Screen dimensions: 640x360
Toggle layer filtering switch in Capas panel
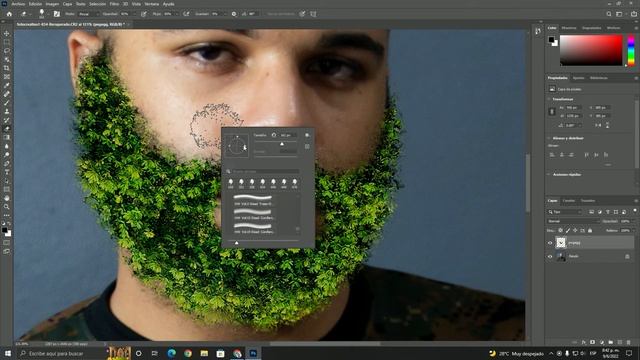[635, 211]
